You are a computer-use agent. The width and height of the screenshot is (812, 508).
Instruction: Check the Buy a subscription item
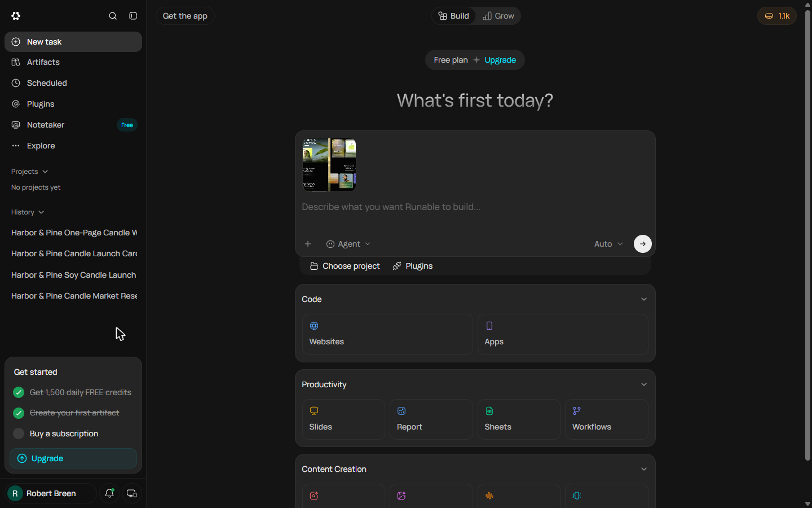tap(19, 433)
